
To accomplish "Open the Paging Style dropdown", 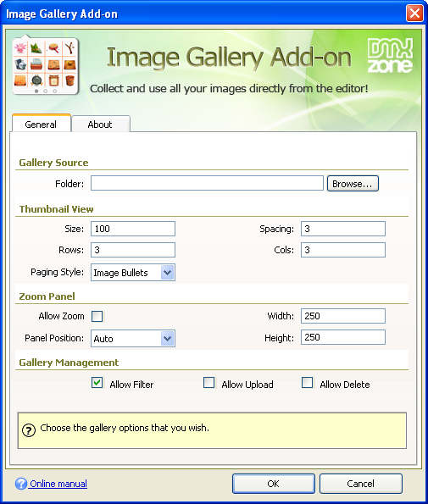I will tap(133, 273).
